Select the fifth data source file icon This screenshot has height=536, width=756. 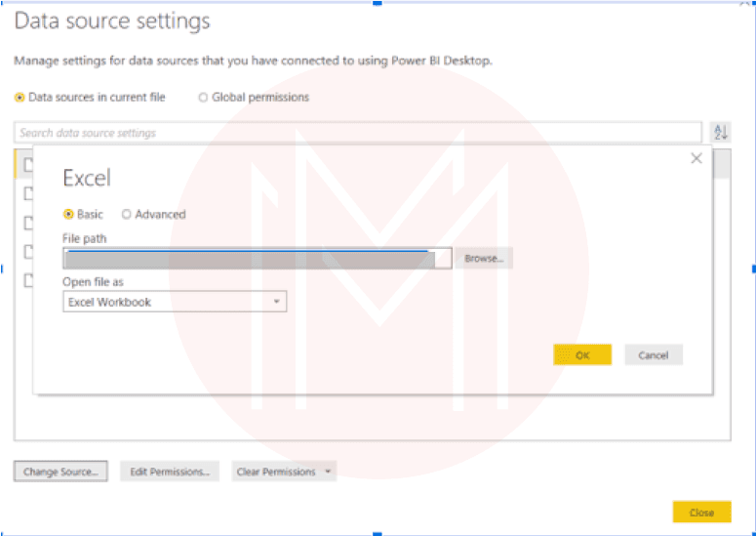28,281
